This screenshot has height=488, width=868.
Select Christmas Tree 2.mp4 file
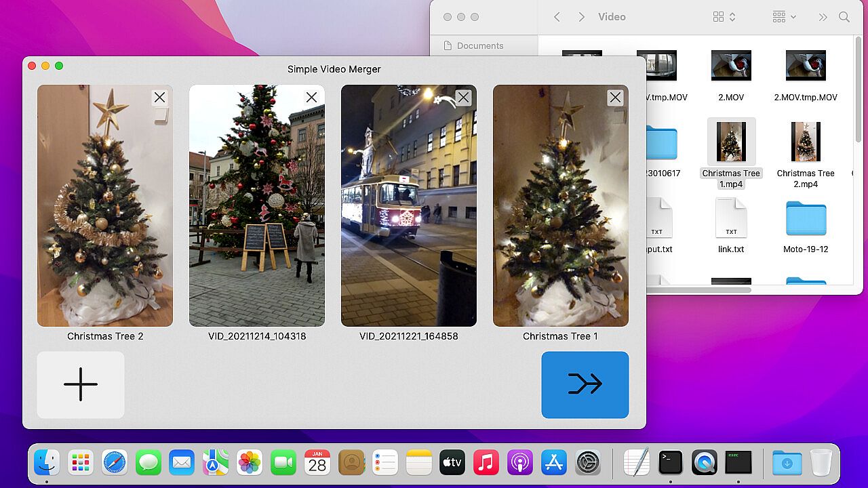click(x=806, y=142)
